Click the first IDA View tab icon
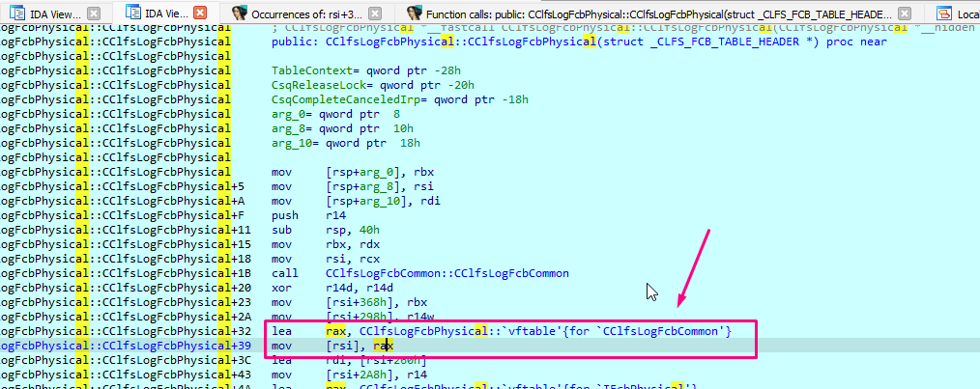Image resolution: width=980 pixels, height=389 pixels. pos(16,14)
